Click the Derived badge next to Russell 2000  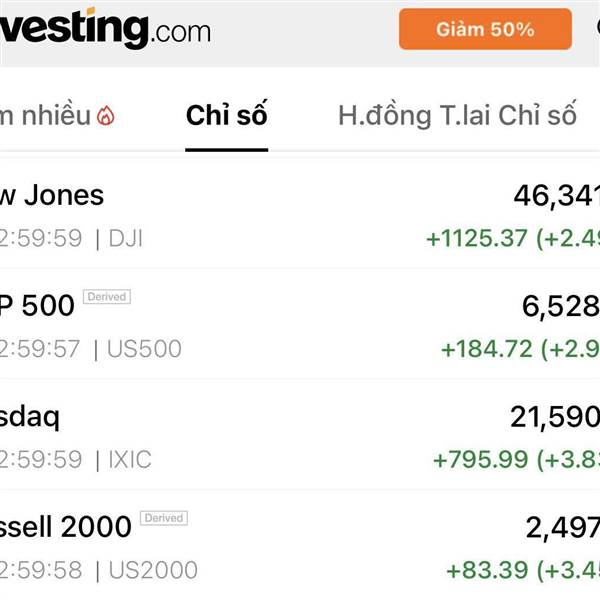163,518
